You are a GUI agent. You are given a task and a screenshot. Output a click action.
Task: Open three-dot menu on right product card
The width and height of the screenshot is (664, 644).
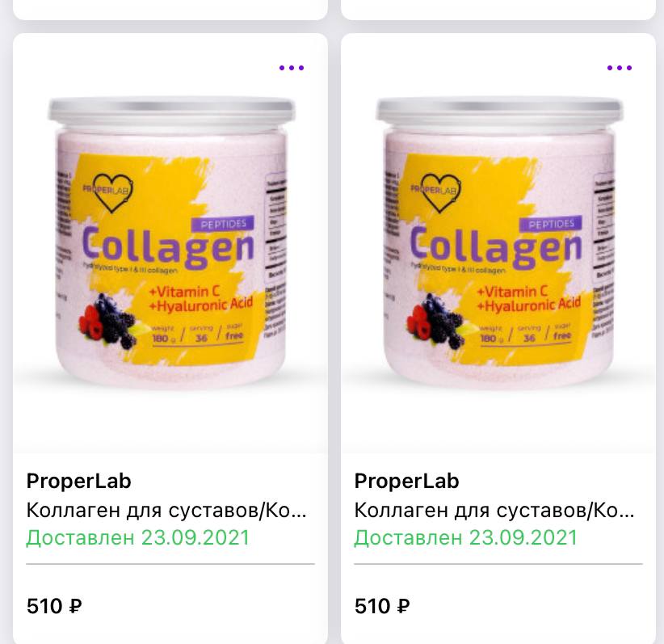coord(619,68)
